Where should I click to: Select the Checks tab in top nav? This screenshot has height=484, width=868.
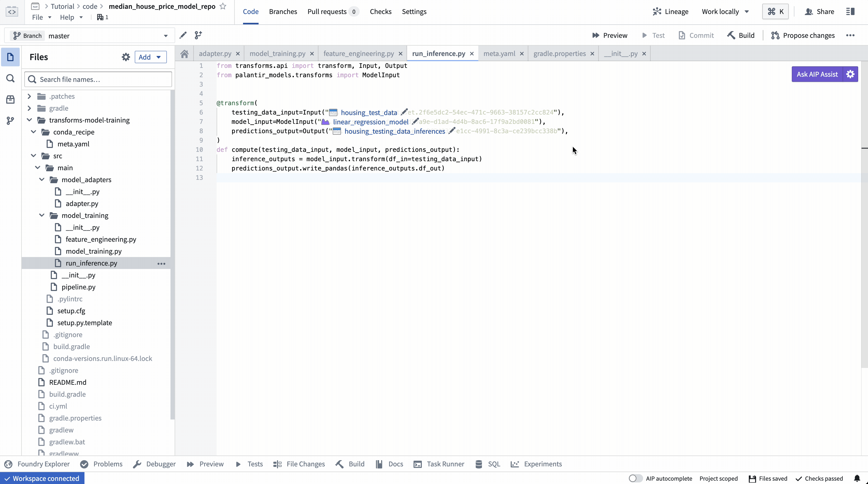pos(381,11)
